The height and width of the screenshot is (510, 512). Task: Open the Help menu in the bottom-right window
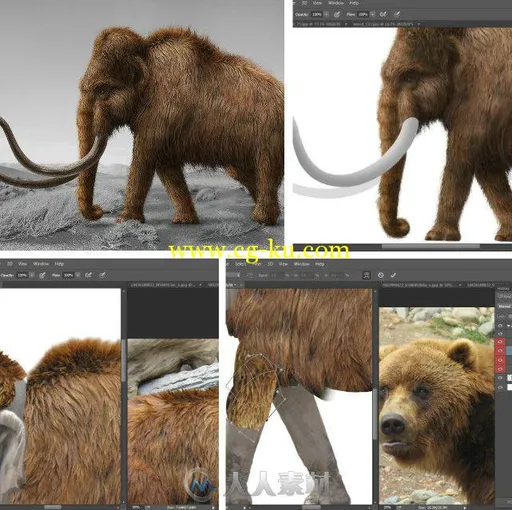tap(320, 264)
